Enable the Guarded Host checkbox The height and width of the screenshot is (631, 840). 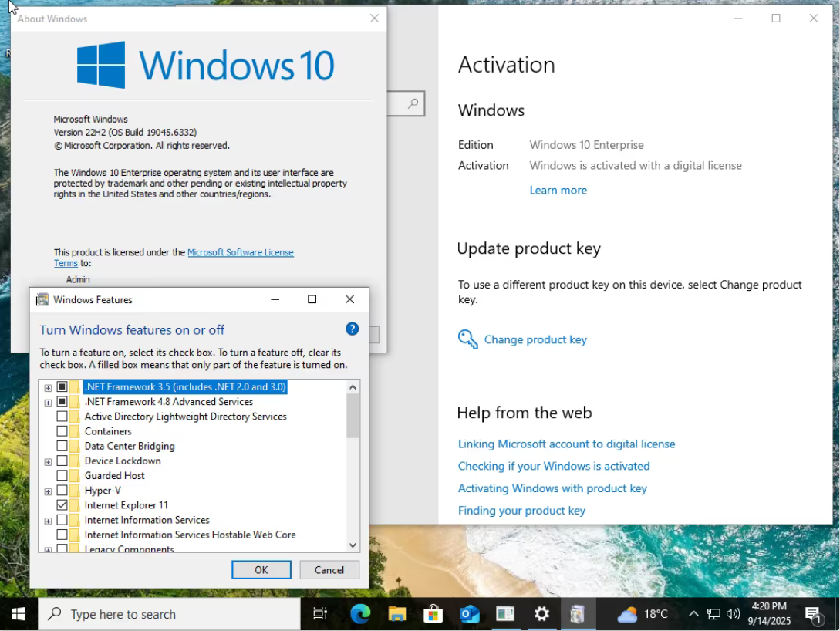point(62,476)
